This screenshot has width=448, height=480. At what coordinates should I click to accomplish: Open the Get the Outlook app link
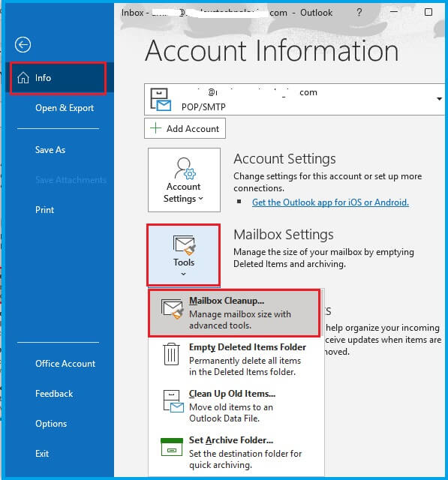[x=330, y=202]
